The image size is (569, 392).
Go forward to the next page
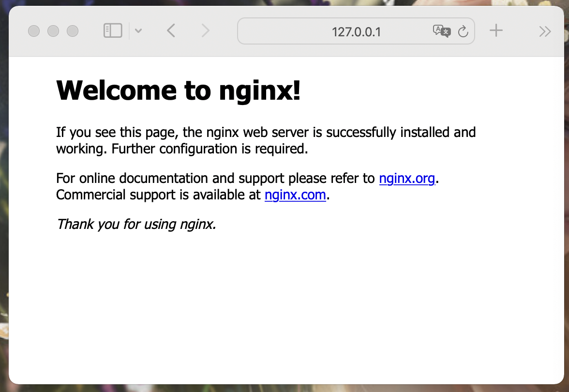point(205,31)
